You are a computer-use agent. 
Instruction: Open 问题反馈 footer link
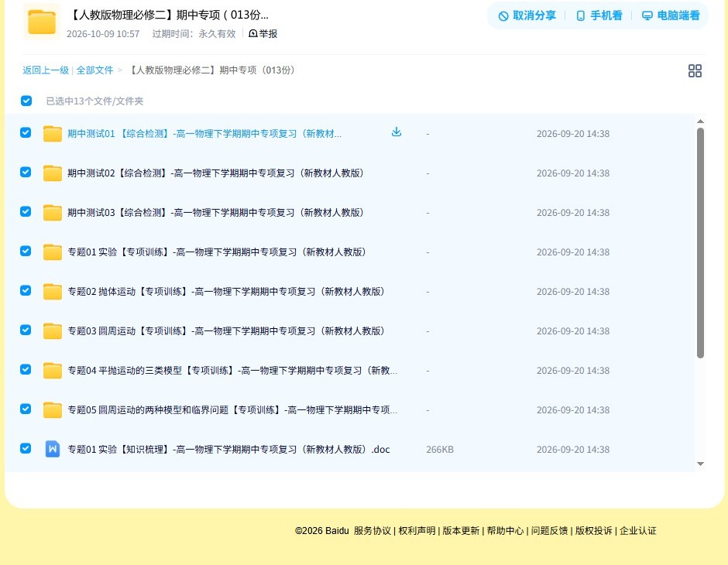coord(550,531)
